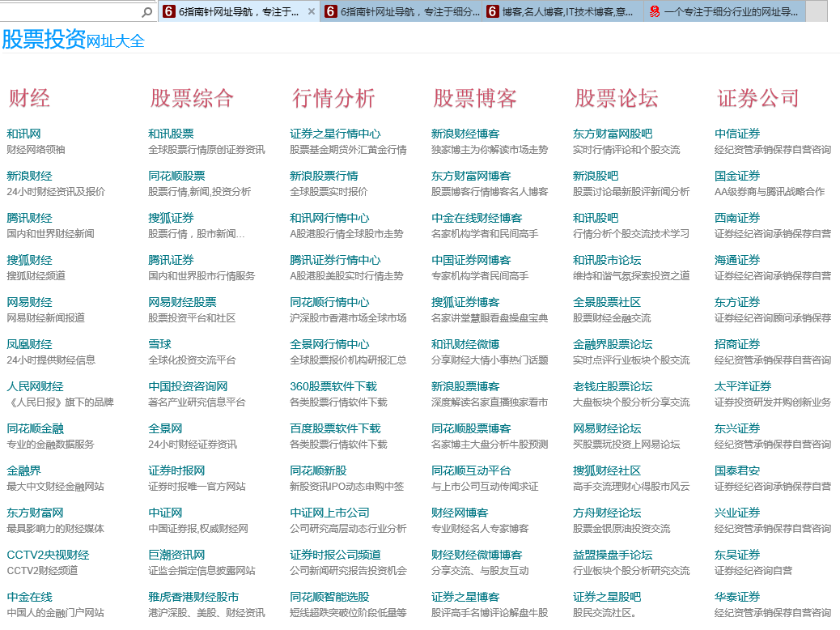Open 华泰证券 link

click(x=737, y=597)
